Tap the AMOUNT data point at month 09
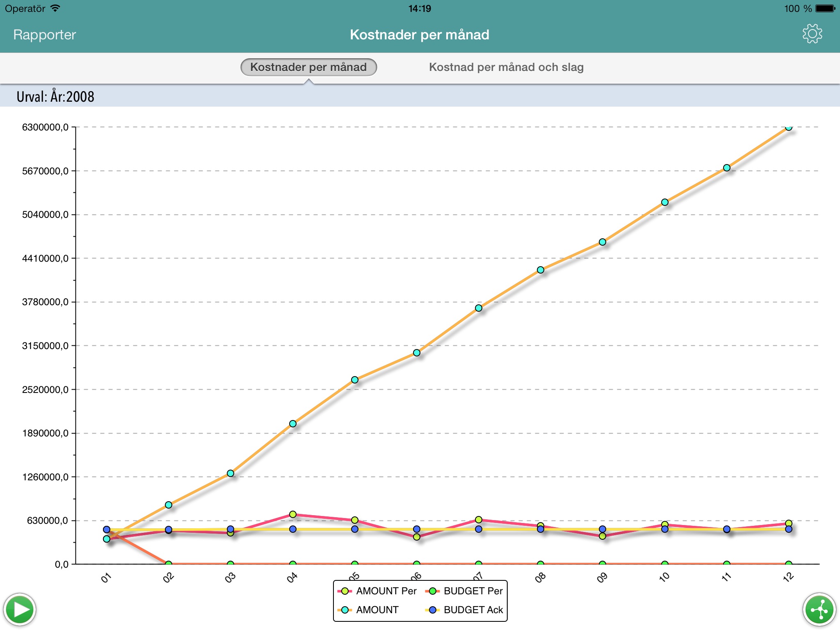840x630 pixels. click(602, 242)
